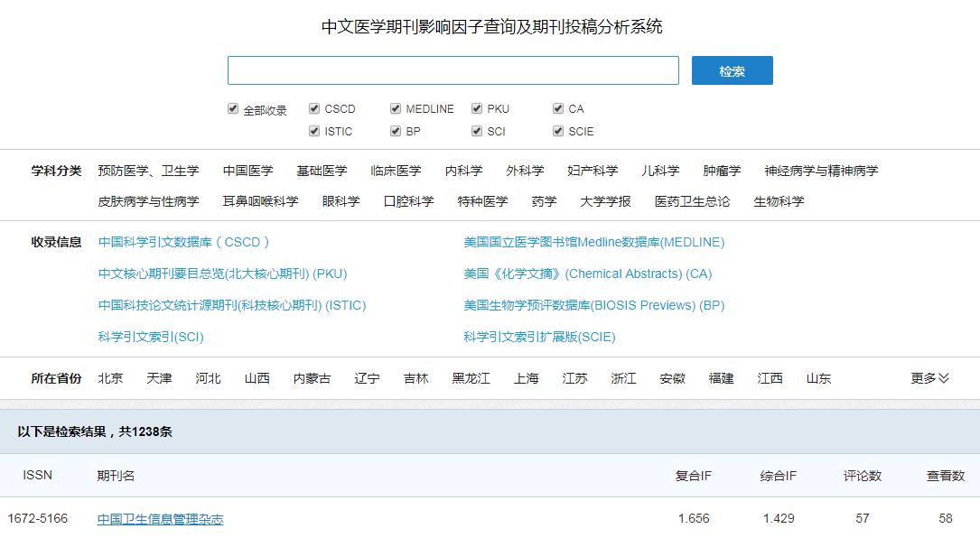Open the 中国卫生信息管理杂志 journal link
This screenshot has height=538, width=980.
point(160,519)
